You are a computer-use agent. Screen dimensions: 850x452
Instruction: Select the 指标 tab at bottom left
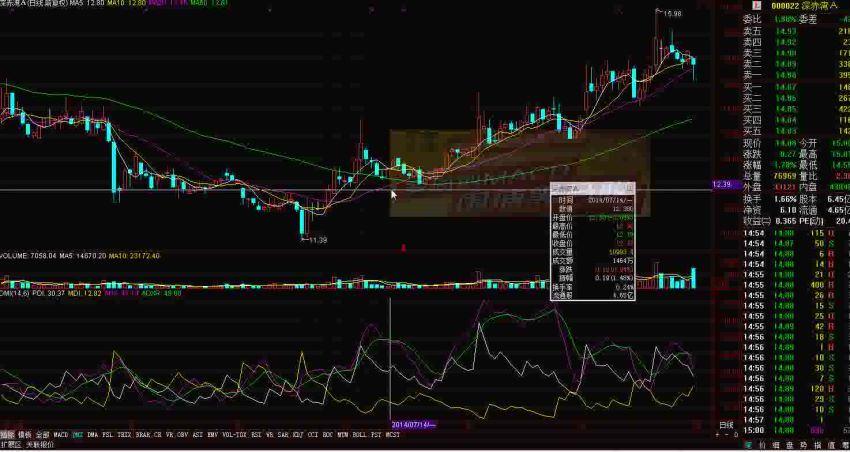tap(7, 435)
